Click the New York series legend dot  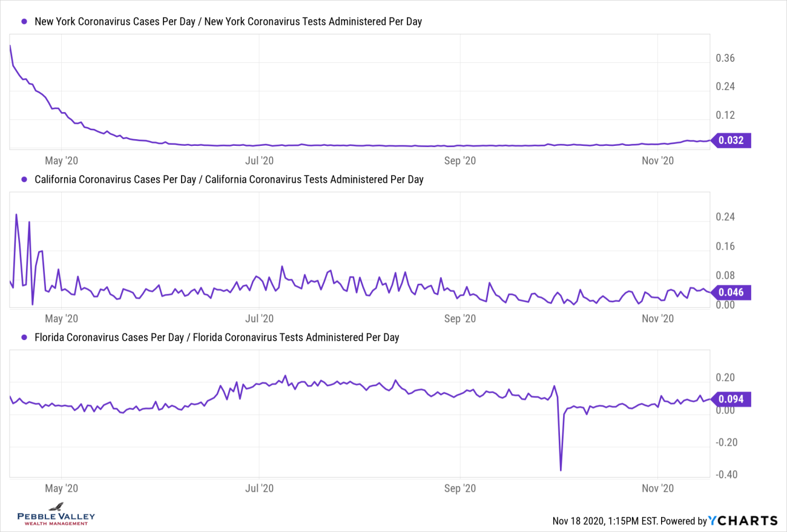click(x=24, y=21)
